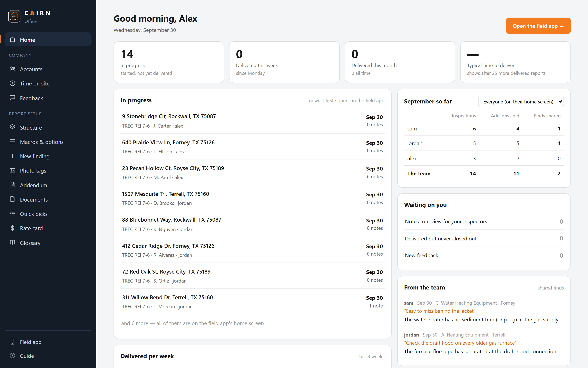Open 1507 Mesquite Trl, Terrell inspection
Screen dimensions: 588x368
tap(252, 198)
